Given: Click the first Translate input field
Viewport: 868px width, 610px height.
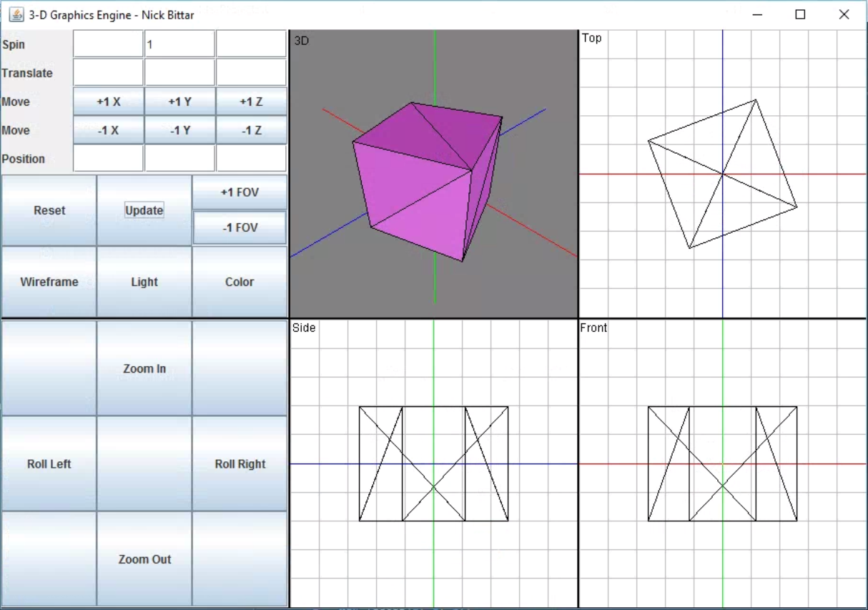Looking at the screenshot, I should (x=108, y=73).
